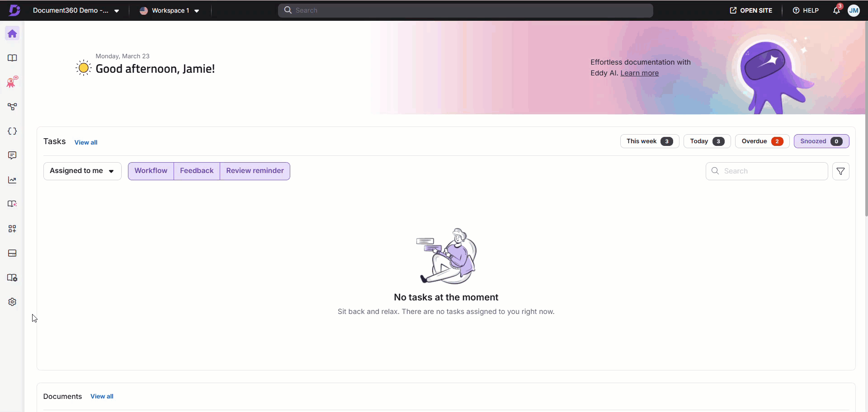The height and width of the screenshot is (412, 868).
Task: Open the Eddy AI octopus icon in sidebar
Action: [12, 82]
